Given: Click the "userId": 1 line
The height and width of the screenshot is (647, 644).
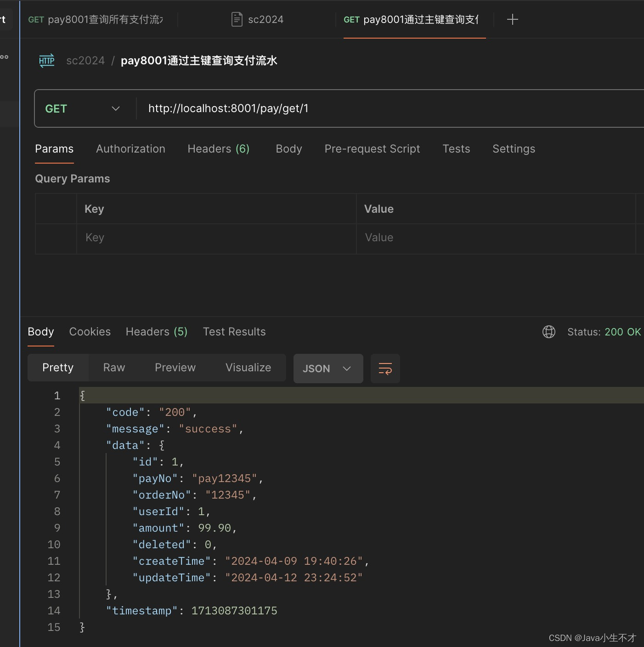Looking at the screenshot, I should tap(171, 511).
